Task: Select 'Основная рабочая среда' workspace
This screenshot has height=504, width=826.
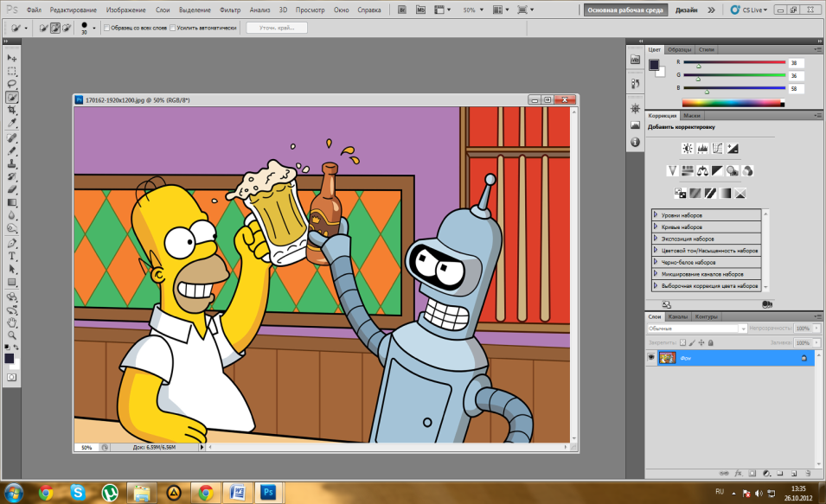Action: [x=625, y=10]
